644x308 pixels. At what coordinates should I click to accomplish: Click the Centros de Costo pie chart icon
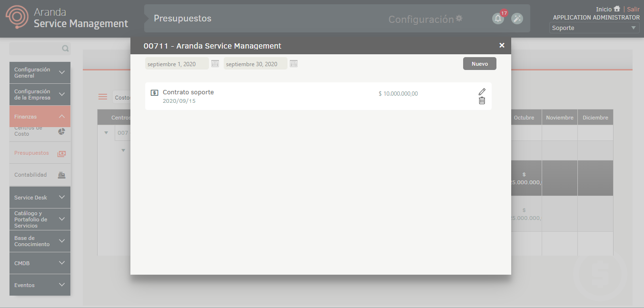(61, 131)
